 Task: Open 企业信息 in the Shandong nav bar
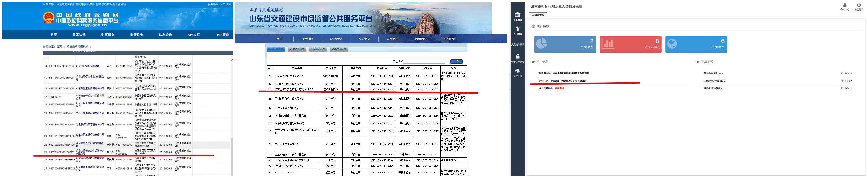click(x=336, y=39)
